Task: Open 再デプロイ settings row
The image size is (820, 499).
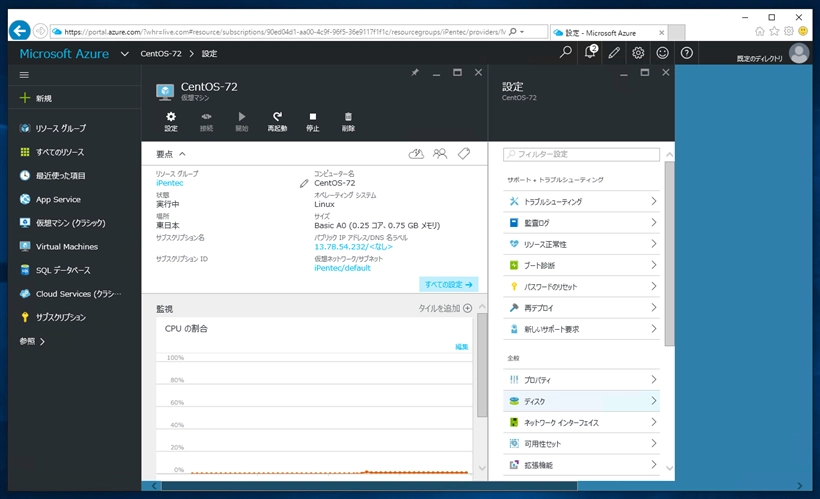Action: click(581, 308)
